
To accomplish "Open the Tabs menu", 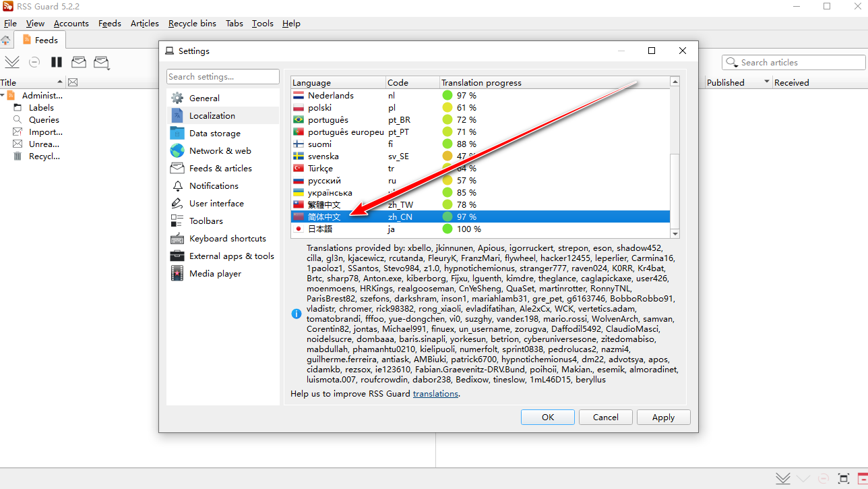I will 235,23.
